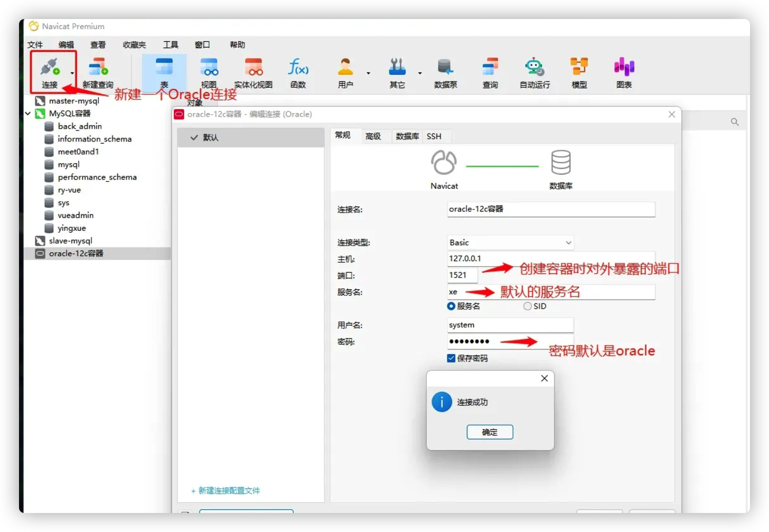This screenshot has width=769, height=532.
Task: Close the oracle-12c容器 edit connection dialog
Action: [x=672, y=115]
